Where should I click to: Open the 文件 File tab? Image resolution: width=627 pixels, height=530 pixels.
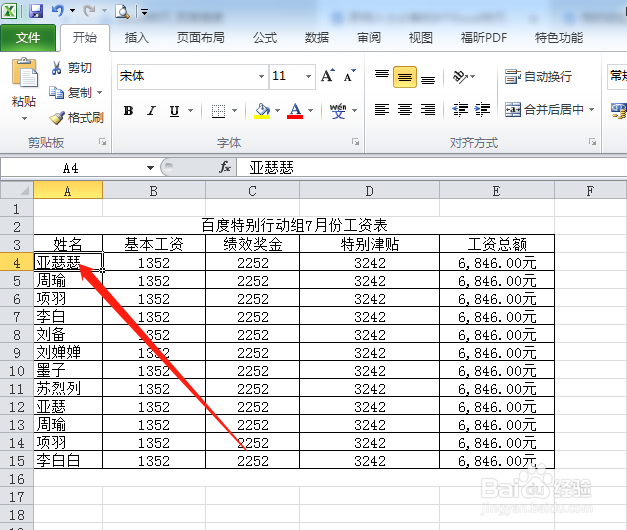tap(28, 38)
